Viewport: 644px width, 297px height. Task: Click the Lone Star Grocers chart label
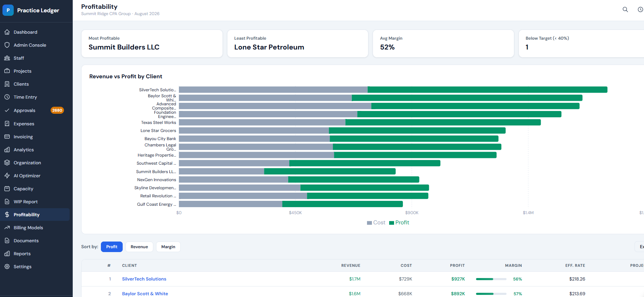[x=158, y=131]
